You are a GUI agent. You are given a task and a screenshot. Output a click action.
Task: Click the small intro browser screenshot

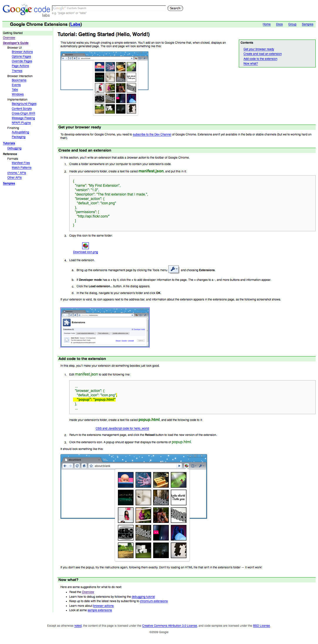point(104,84)
